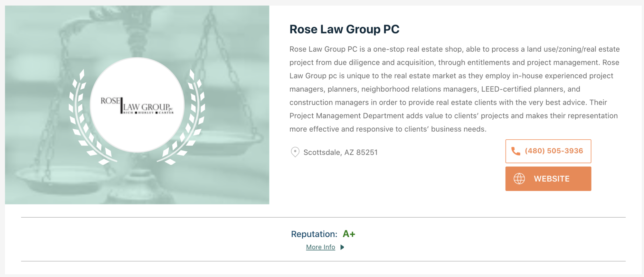Call the (480) 505-3936 phone number

[554, 151]
